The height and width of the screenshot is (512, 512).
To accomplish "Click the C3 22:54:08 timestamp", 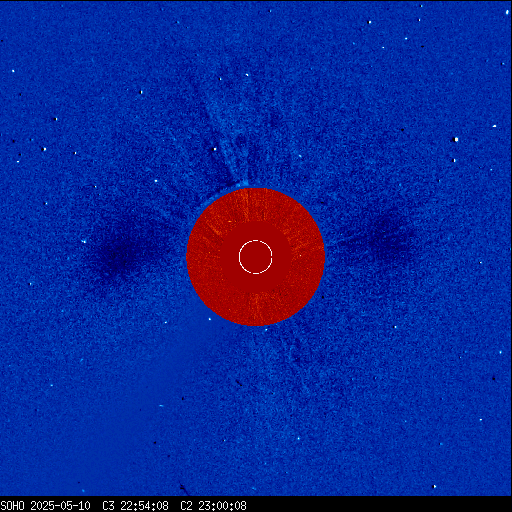I will pos(135,506).
